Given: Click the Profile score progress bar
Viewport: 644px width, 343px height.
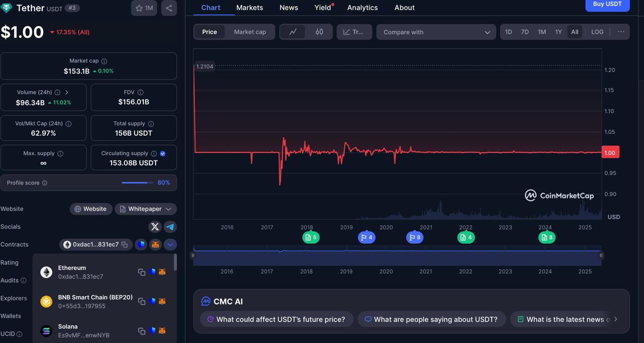Looking at the screenshot, I should (x=137, y=183).
